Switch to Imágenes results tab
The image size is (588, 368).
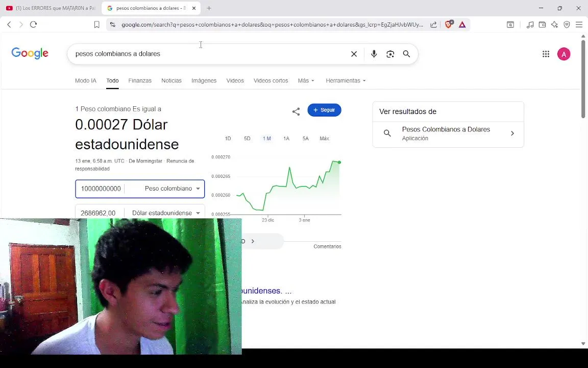click(204, 81)
